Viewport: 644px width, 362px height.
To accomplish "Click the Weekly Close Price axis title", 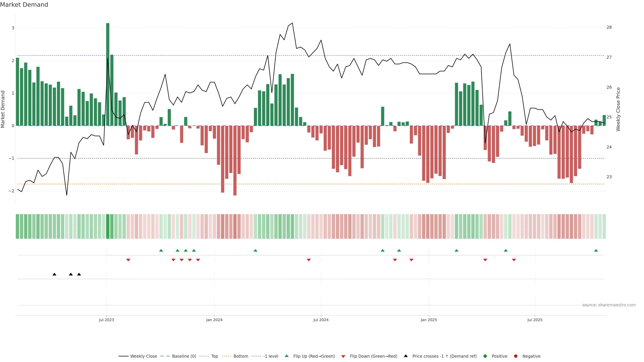I will [618, 109].
